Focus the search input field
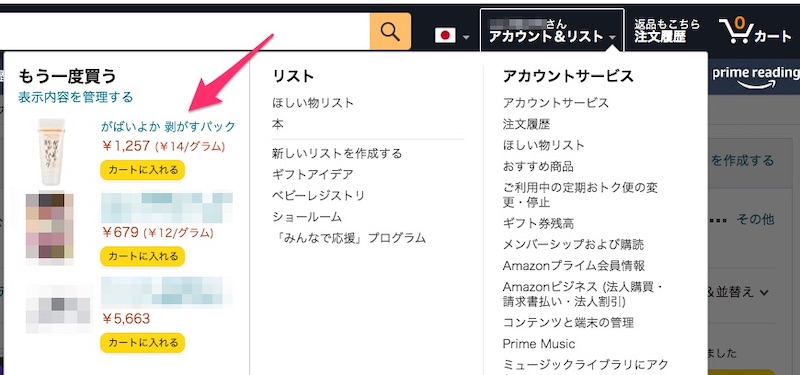Screen dimensions: 800x375 point(185,32)
